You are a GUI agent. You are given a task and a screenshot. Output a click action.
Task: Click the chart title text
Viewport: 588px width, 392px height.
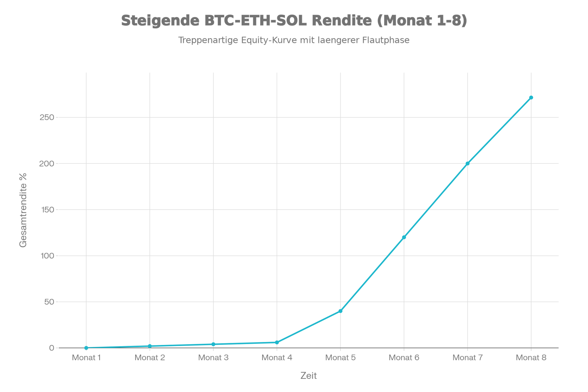tap(294, 21)
